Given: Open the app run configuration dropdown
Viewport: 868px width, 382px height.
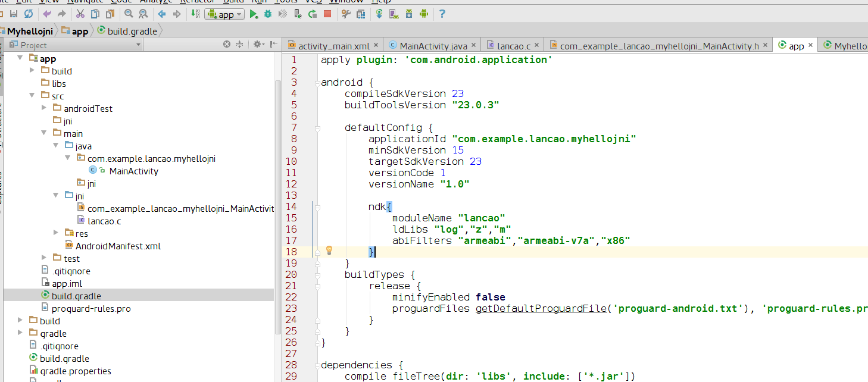Looking at the screenshot, I should coord(224,14).
